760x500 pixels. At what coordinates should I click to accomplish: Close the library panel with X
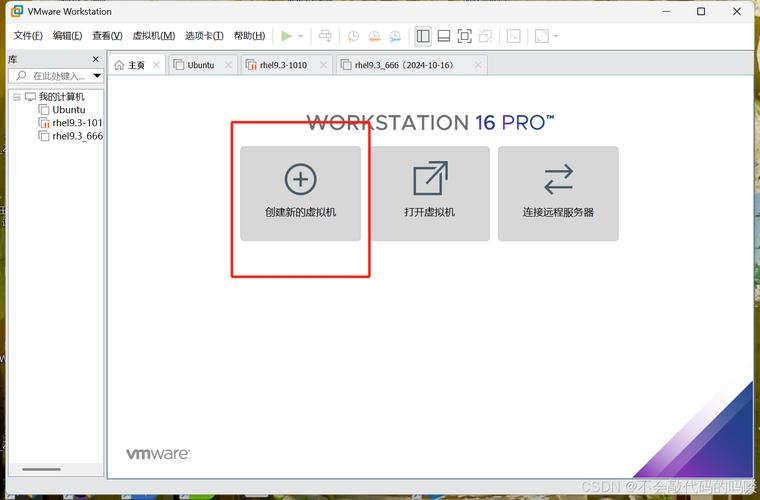coord(97,59)
